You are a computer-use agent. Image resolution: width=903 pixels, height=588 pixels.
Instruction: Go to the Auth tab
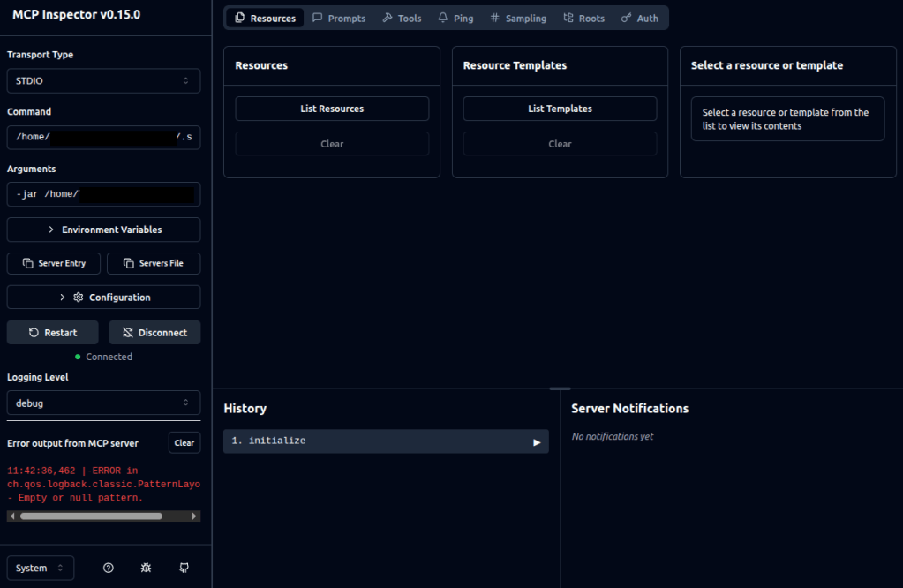639,18
